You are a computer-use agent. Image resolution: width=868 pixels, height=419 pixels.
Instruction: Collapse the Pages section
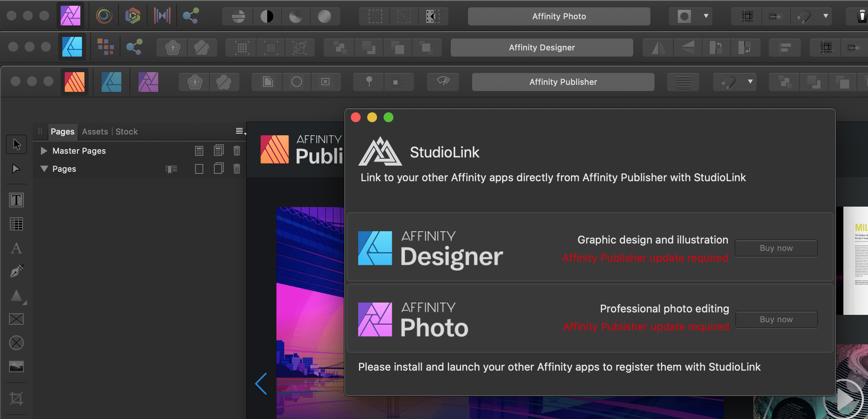pos(44,169)
